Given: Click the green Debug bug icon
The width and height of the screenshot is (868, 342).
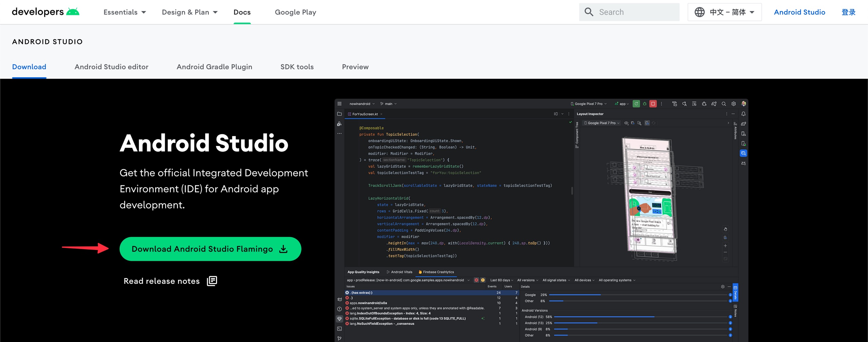Looking at the screenshot, I should (x=645, y=104).
